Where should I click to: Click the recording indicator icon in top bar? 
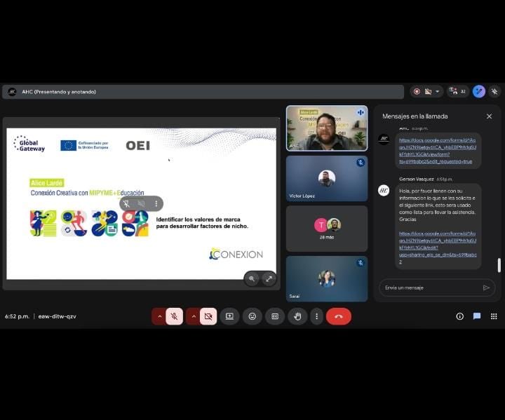click(417, 92)
